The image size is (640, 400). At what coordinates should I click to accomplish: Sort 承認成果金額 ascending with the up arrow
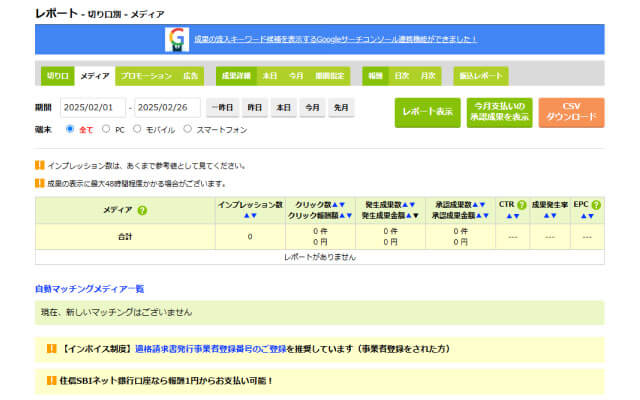tap(479, 216)
